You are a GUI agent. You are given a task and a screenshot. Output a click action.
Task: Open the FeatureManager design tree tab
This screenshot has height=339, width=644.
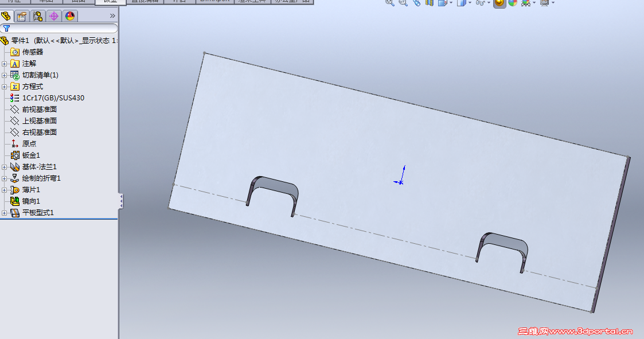[6, 16]
